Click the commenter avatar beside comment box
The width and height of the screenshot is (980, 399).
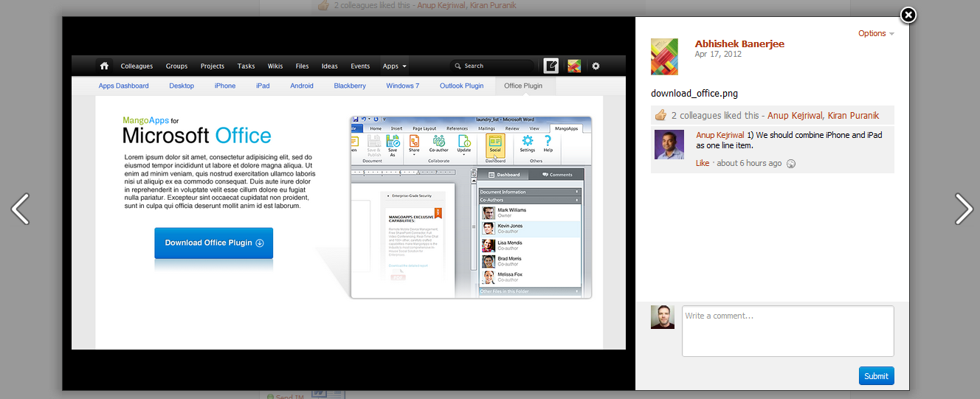[663, 317]
